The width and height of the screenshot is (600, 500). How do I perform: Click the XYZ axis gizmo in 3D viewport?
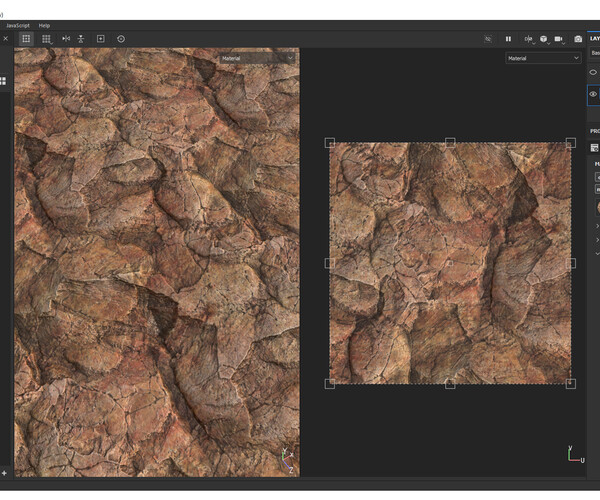click(x=287, y=461)
